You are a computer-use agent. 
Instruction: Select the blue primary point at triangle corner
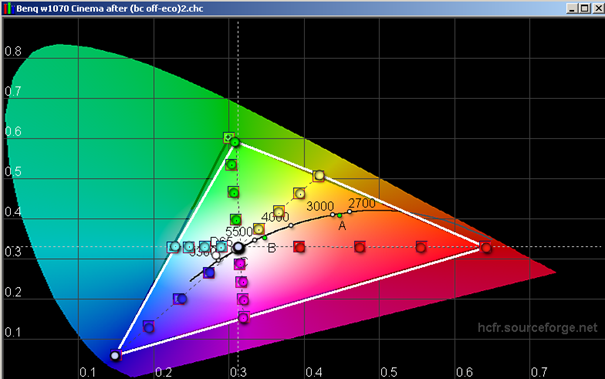pyautogui.click(x=115, y=355)
